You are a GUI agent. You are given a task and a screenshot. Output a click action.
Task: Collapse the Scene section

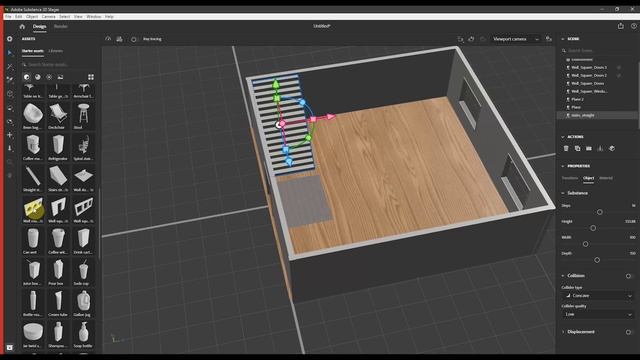click(x=562, y=39)
